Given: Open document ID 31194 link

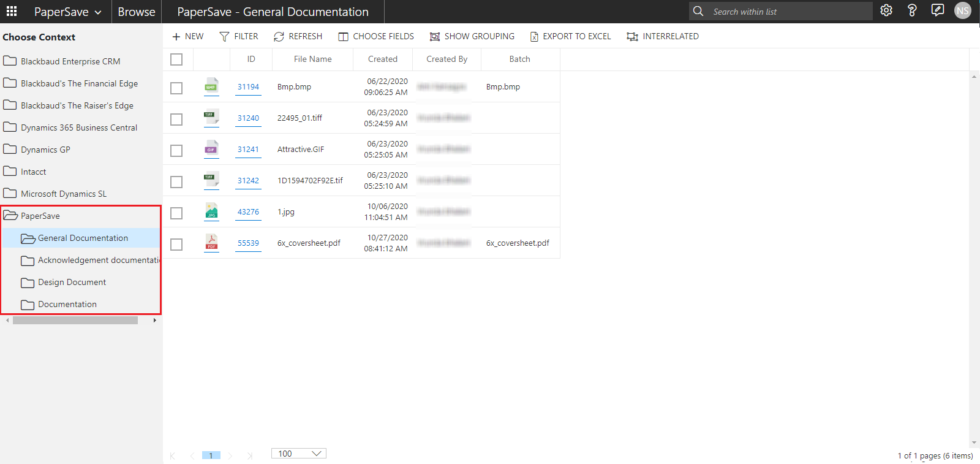Looking at the screenshot, I should point(248,87).
